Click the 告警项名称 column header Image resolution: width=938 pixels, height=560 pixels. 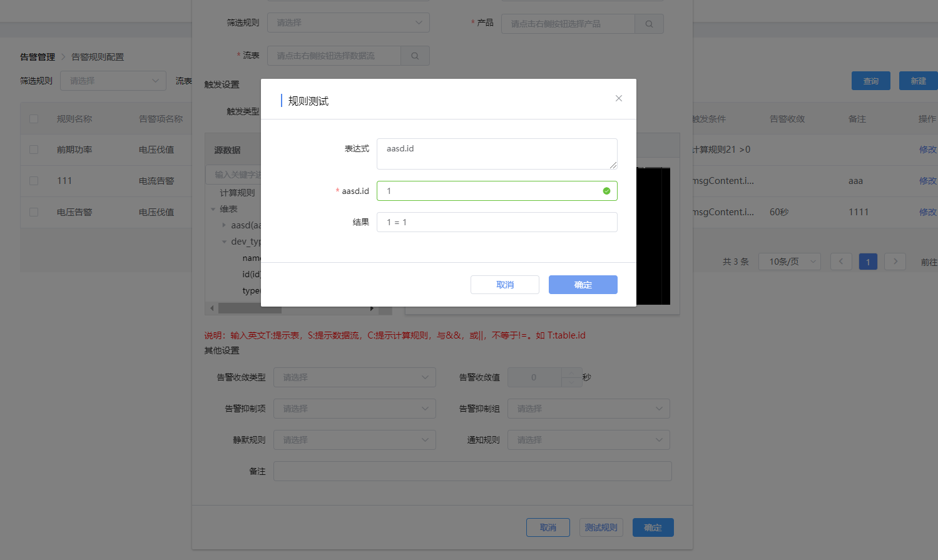161,119
